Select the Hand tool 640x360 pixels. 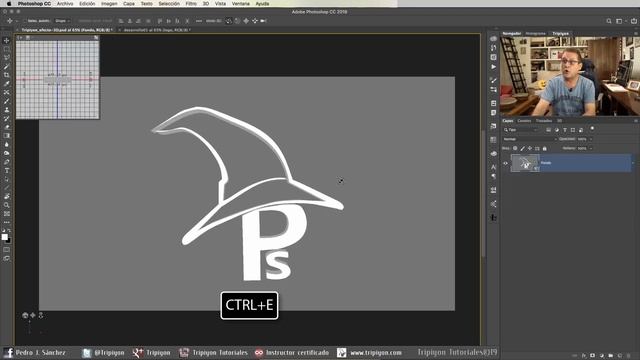[x=7, y=196]
